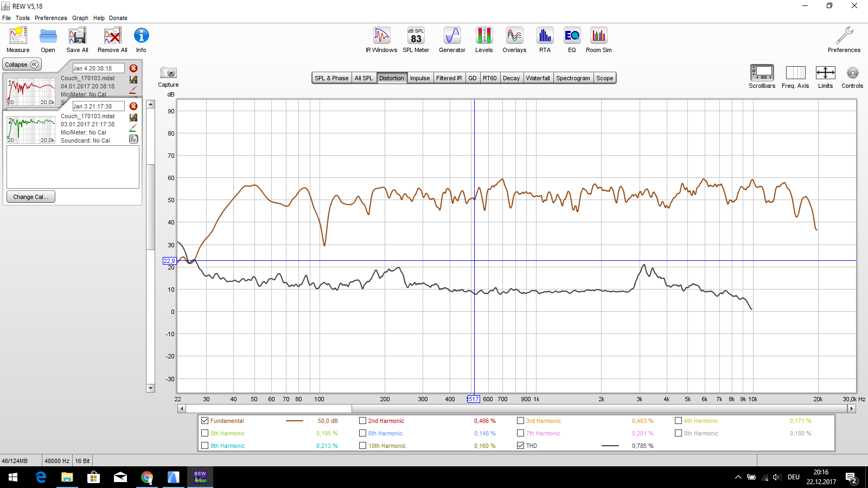
Task: Select the Jan 3 measurement thumbnail
Action: [x=31, y=130]
